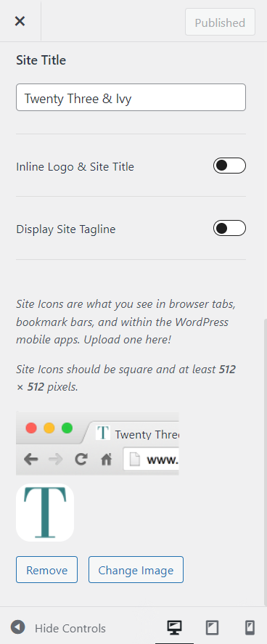Remove the current site icon
This screenshot has height=644, width=267.
point(46,570)
